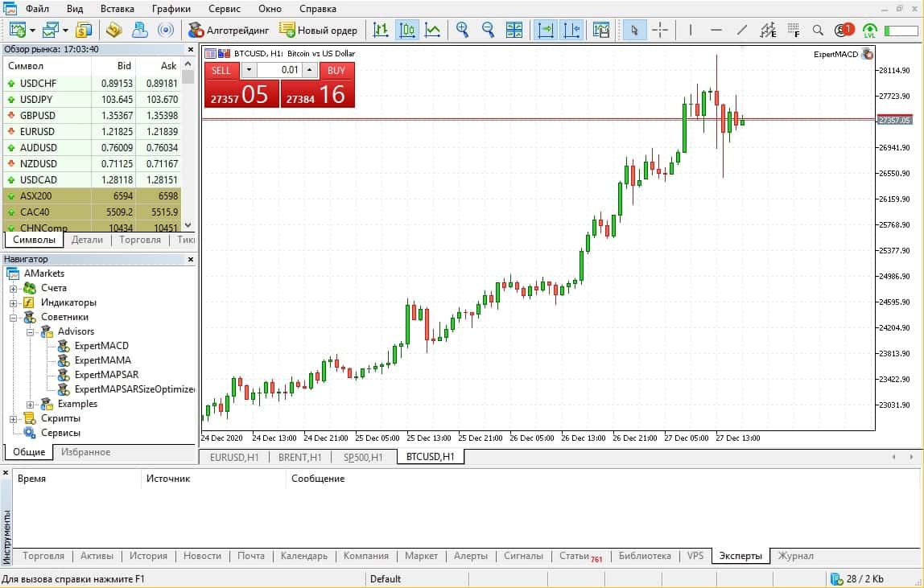Screen dimensions: 924x588
Task: Toggle Auto Scroll chart to end
Action: coord(546,30)
